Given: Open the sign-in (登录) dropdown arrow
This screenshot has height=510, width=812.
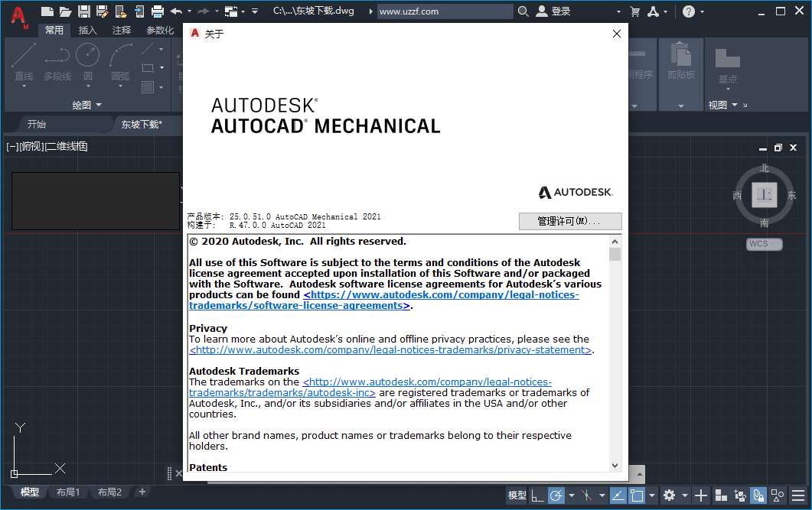Looking at the screenshot, I should (618, 11).
